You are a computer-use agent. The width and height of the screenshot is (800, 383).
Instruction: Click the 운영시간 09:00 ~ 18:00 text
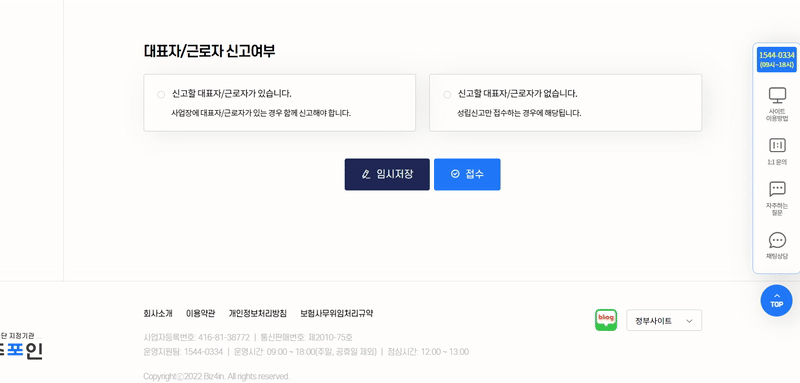[305, 352]
